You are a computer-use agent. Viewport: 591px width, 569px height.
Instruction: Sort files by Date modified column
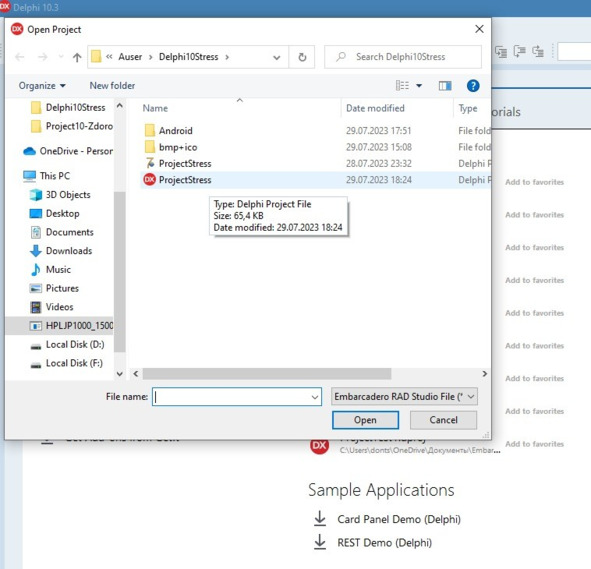[x=375, y=109]
